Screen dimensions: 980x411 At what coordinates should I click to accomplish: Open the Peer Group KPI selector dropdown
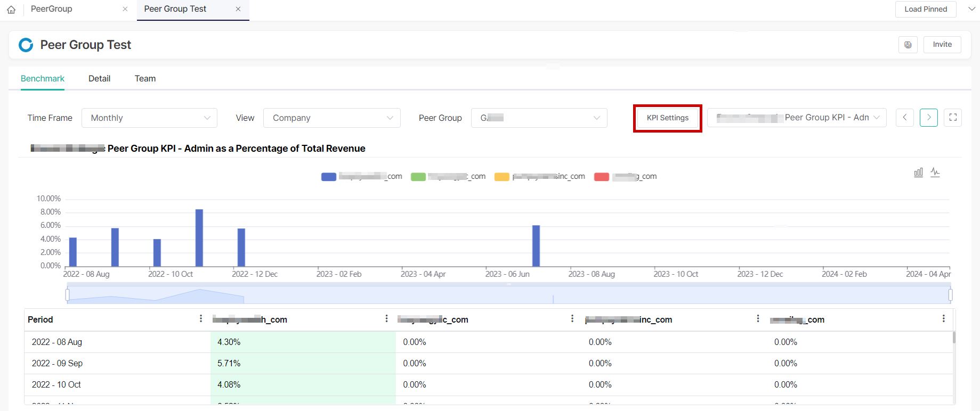point(797,118)
